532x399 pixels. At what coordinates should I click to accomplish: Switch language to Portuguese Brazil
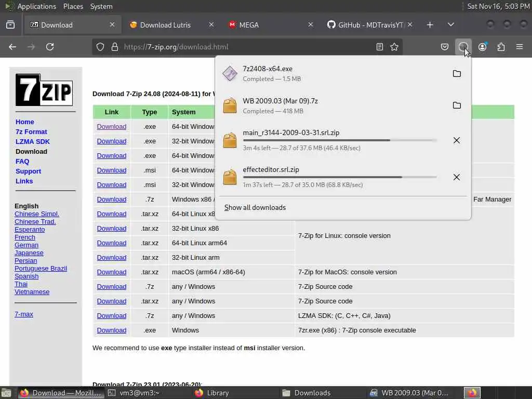pos(41,269)
